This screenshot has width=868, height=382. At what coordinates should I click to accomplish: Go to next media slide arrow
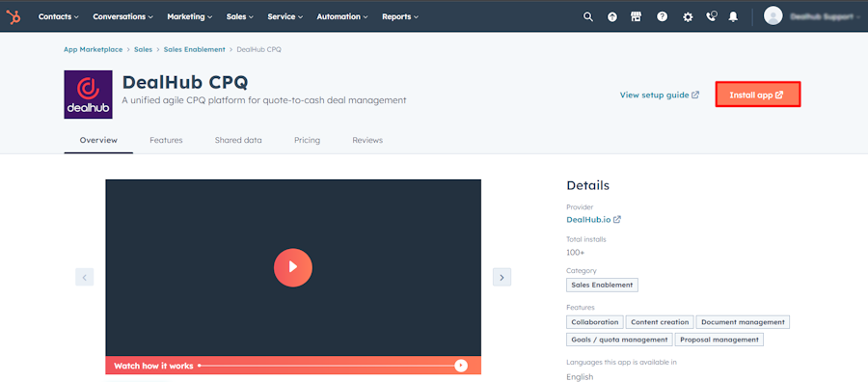coord(502,278)
